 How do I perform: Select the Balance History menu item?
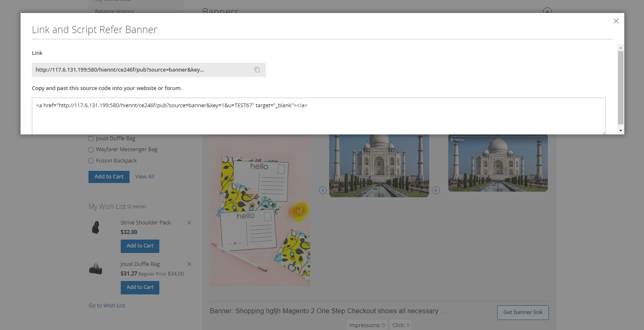pos(114,11)
